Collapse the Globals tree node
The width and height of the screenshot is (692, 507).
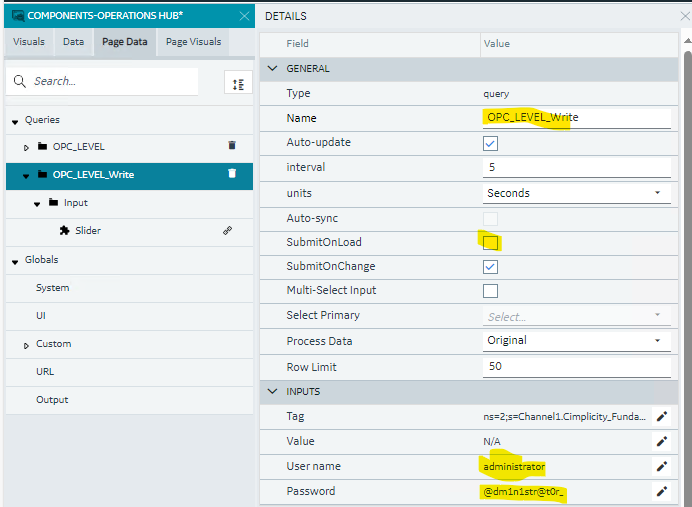click(15, 262)
